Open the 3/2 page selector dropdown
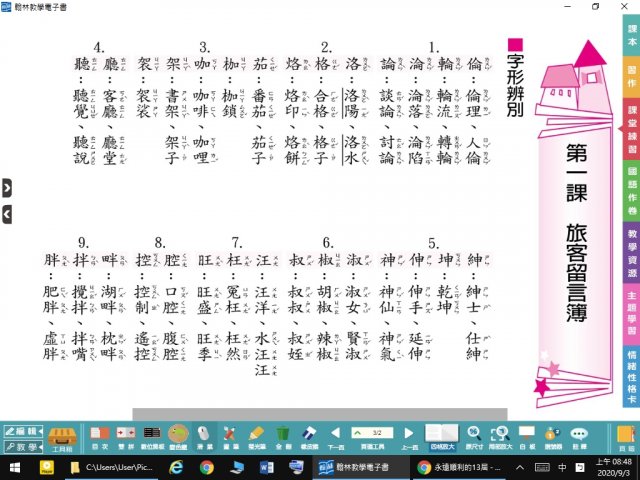This screenshot has width=640, height=480. [372, 431]
